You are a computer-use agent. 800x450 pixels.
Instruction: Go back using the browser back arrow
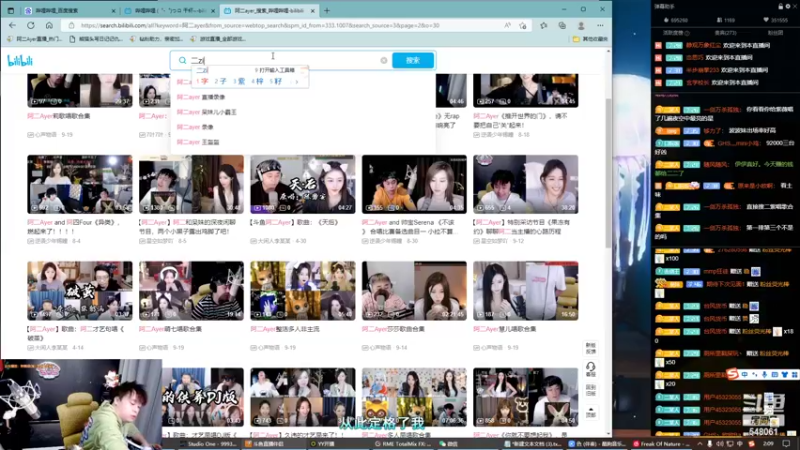12,25
